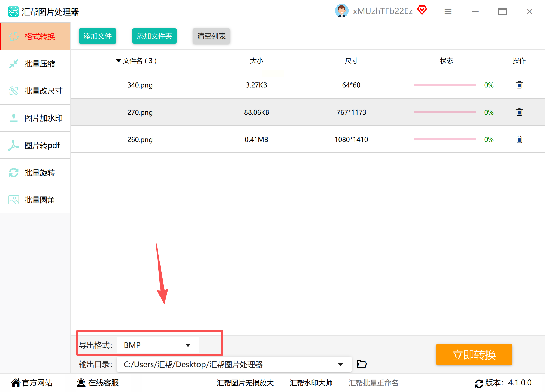Open the 官方网站 link
This screenshot has height=392, width=545.
tap(32, 383)
